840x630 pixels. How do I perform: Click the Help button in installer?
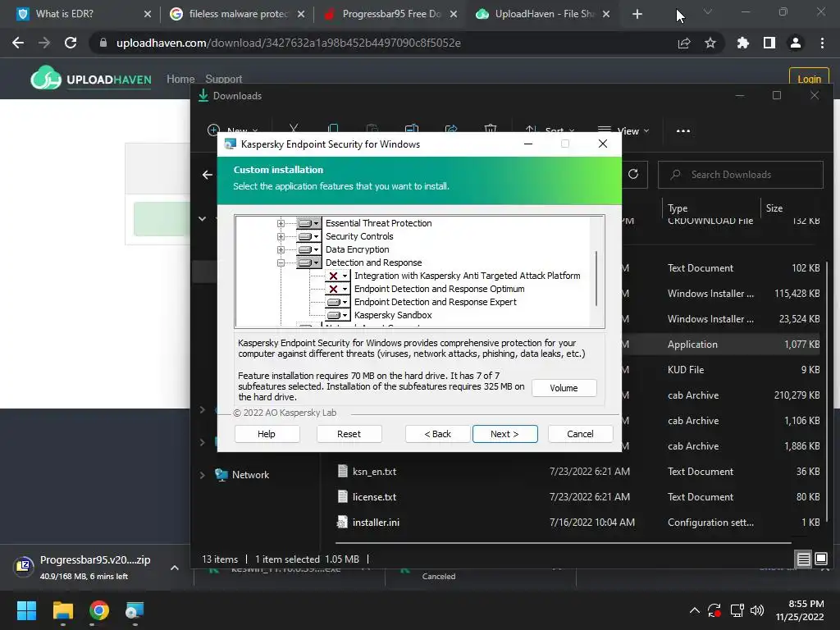tap(267, 434)
